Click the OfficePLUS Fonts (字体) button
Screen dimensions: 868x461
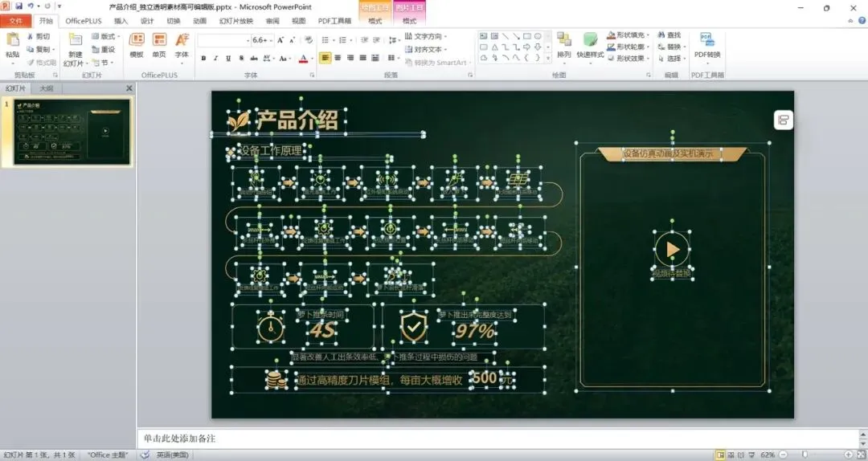tap(182, 46)
